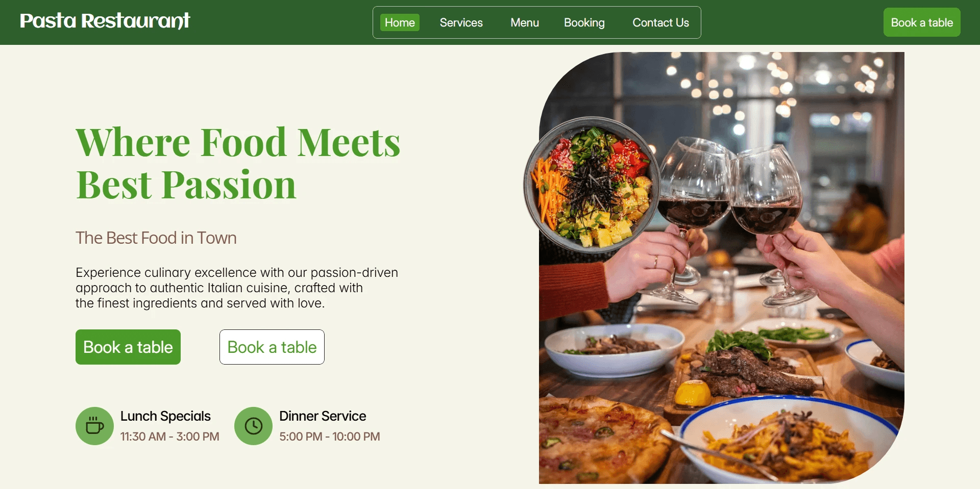The image size is (980, 489).
Task: Select Booking in the navigation bar
Action: click(584, 22)
